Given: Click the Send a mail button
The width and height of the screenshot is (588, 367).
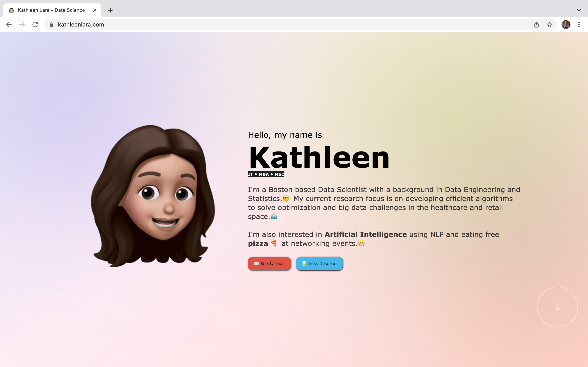Looking at the screenshot, I should (x=269, y=264).
